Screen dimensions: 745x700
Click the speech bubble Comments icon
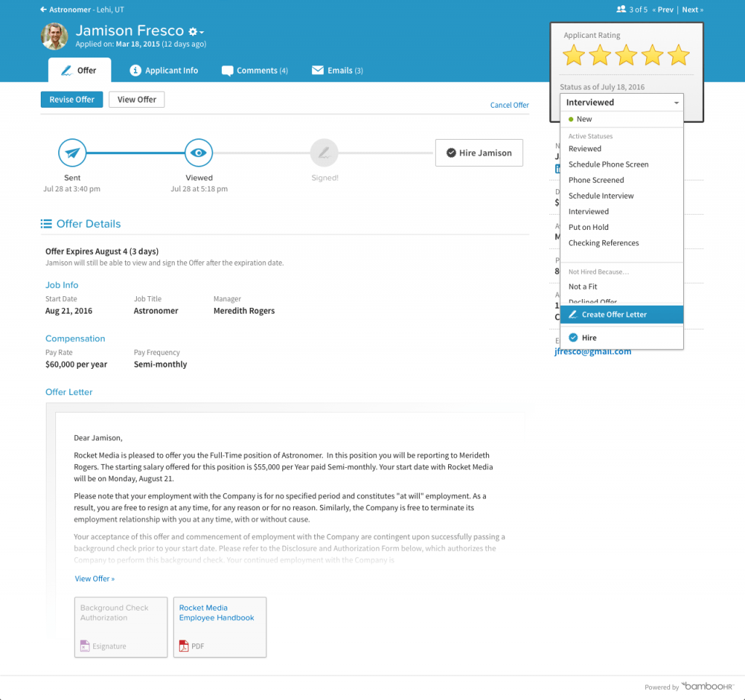(x=227, y=71)
